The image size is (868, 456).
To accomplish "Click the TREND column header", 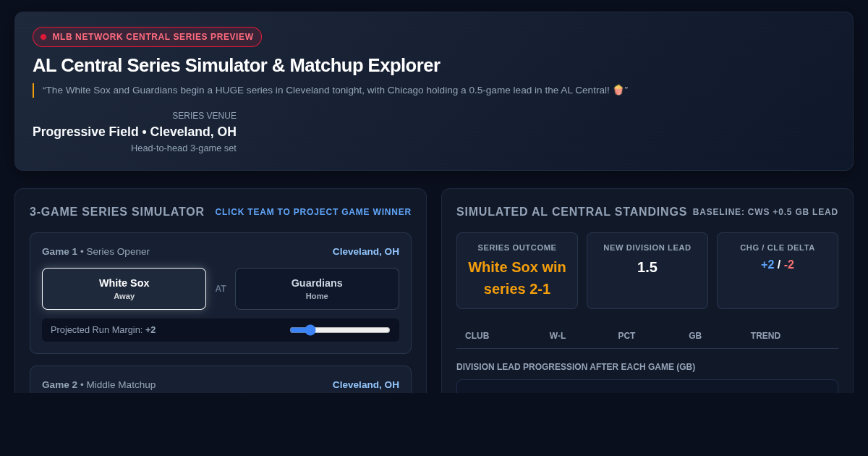I will 765,336.
